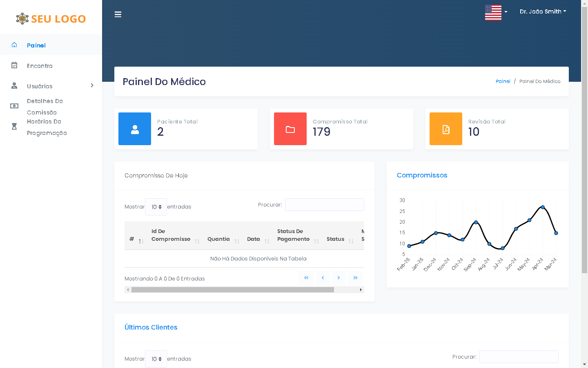Screen dimensions: 588x368
Task: Click the table's horizontal scrollbar
Action: pyautogui.click(x=233, y=290)
